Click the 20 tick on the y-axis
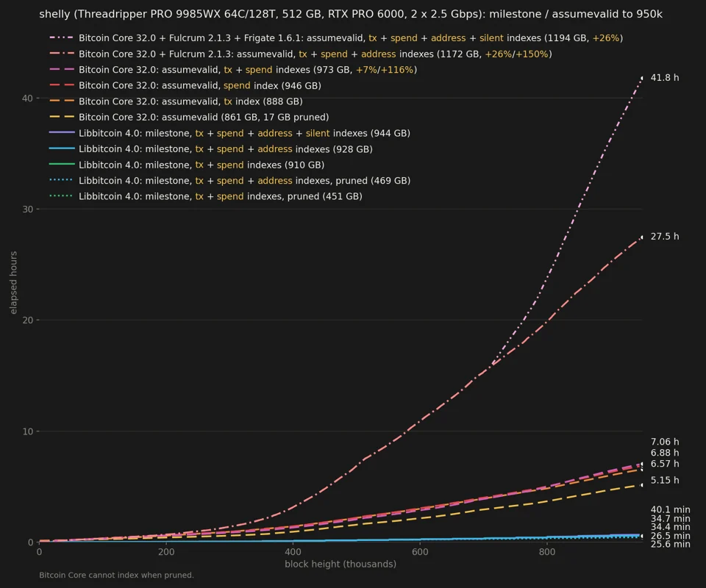This screenshot has height=588, width=706. point(27,320)
